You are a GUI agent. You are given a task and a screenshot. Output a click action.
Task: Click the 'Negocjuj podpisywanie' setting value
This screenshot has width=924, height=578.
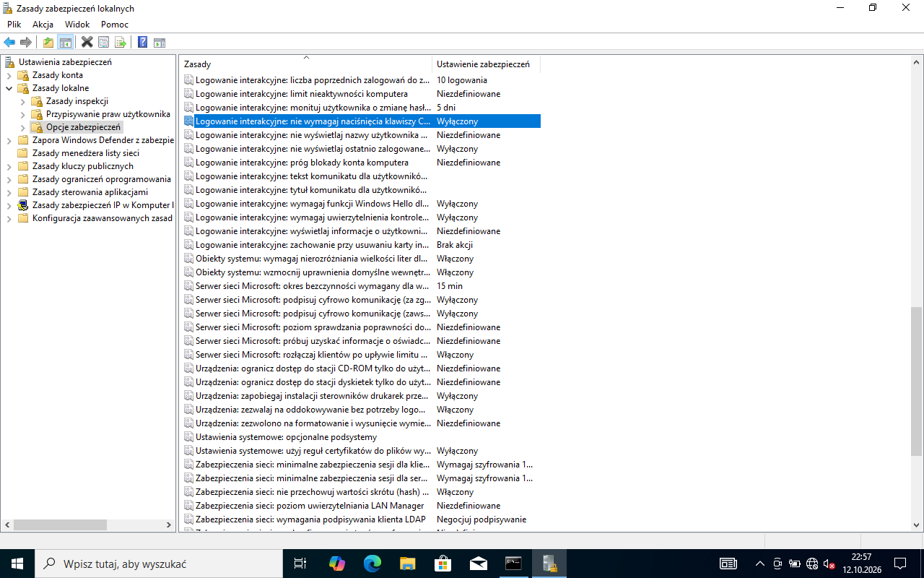tap(481, 519)
